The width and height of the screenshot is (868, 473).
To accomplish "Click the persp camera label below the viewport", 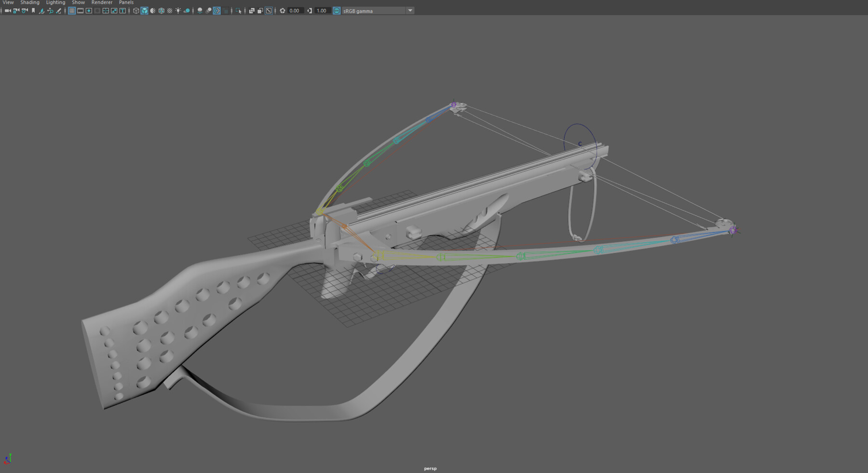I will (x=429, y=468).
